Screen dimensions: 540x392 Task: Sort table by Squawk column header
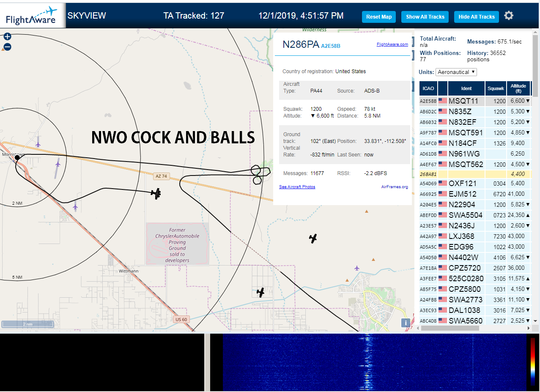496,88
